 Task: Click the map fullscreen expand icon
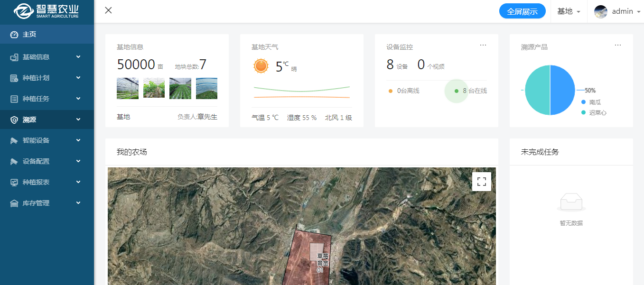[481, 181]
